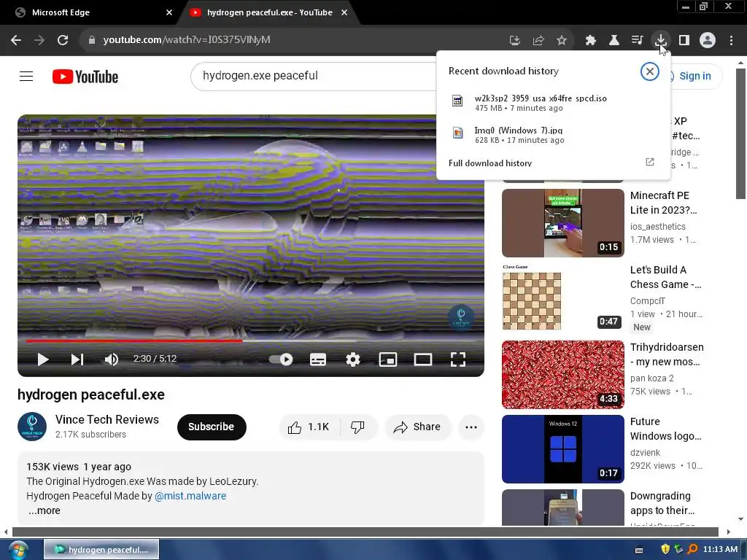Click the vertical page scrollbar
Image resolution: width=747 pixels, height=560 pixels.
pyautogui.click(x=740, y=133)
